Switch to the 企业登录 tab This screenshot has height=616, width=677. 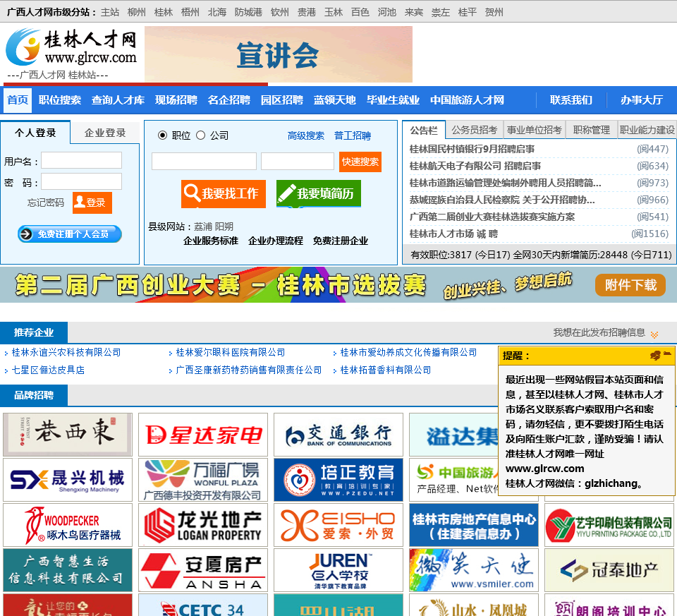point(105,133)
